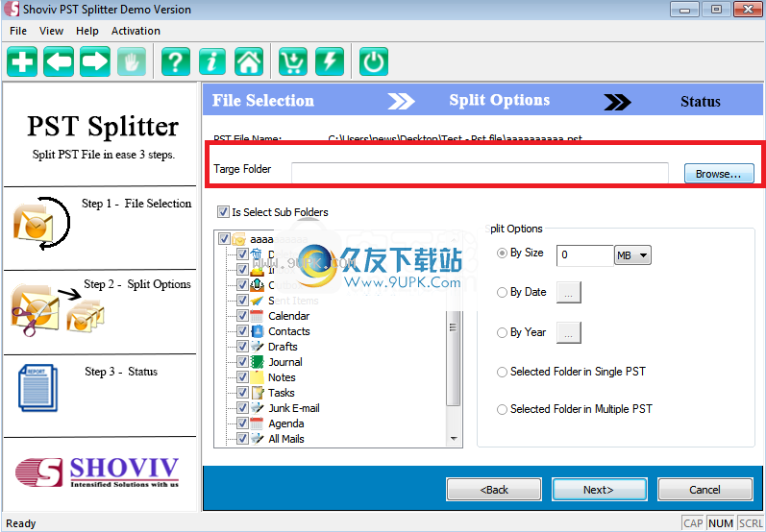Image resolution: width=766 pixels, height=532 pixels.
Task: Click the Step 3 Status report icon
Action: (37, 389)
